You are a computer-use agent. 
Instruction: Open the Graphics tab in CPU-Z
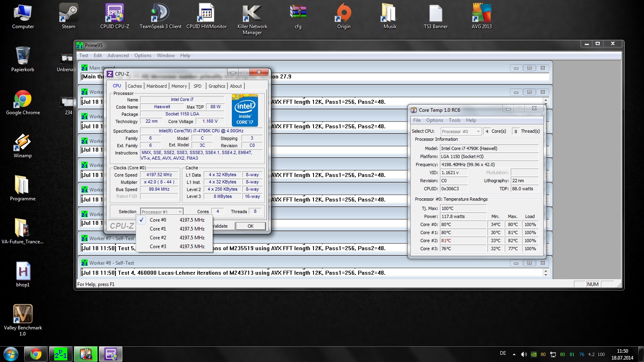click(x=217, y=86)
